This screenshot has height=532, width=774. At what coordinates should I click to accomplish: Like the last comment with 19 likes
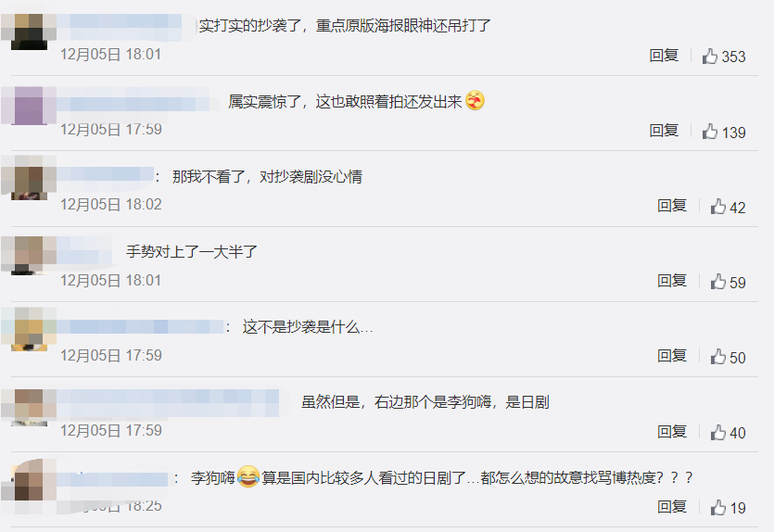(x=718, y=507)
